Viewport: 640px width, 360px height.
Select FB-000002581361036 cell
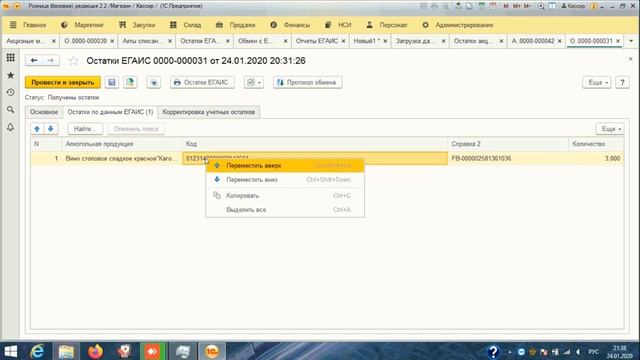click(x=508, y=158)
